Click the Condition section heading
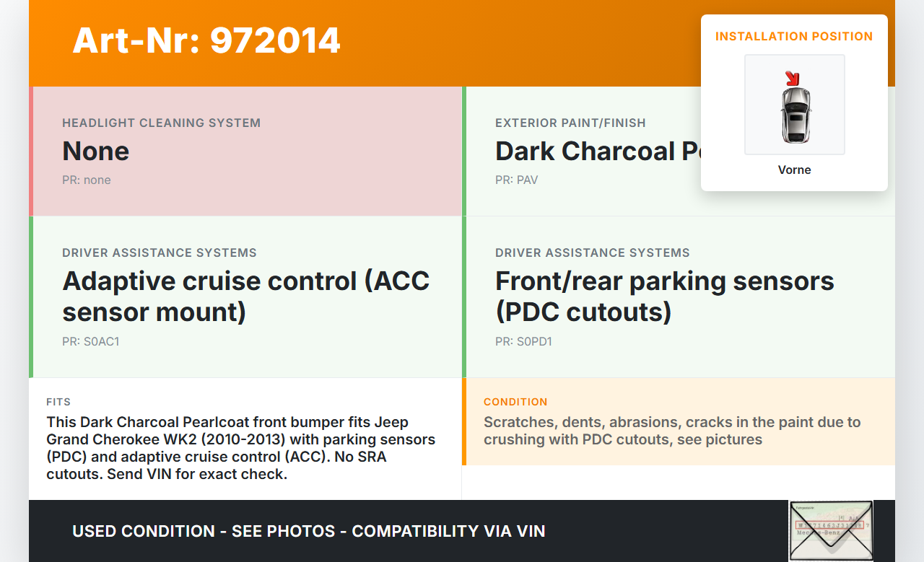Image resolution: width=924 pixels, height=562 pixels. tap(515, 402)
